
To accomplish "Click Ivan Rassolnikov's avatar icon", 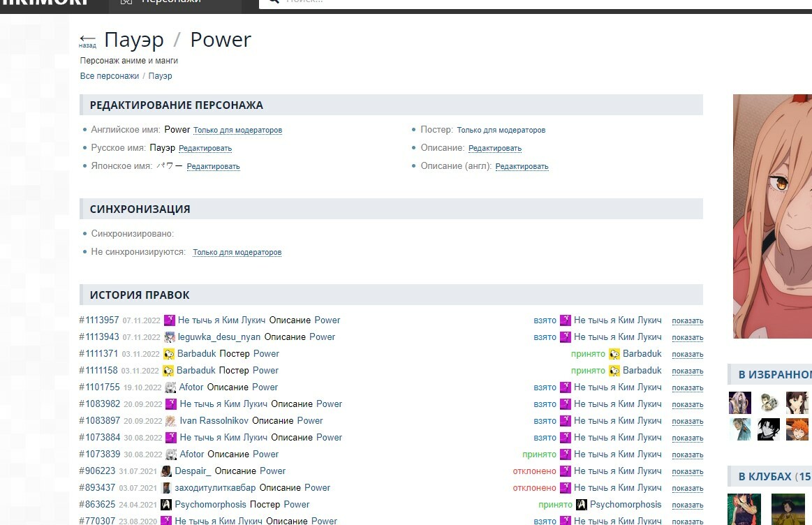I will pyautogui.click(x=171, y=421).
